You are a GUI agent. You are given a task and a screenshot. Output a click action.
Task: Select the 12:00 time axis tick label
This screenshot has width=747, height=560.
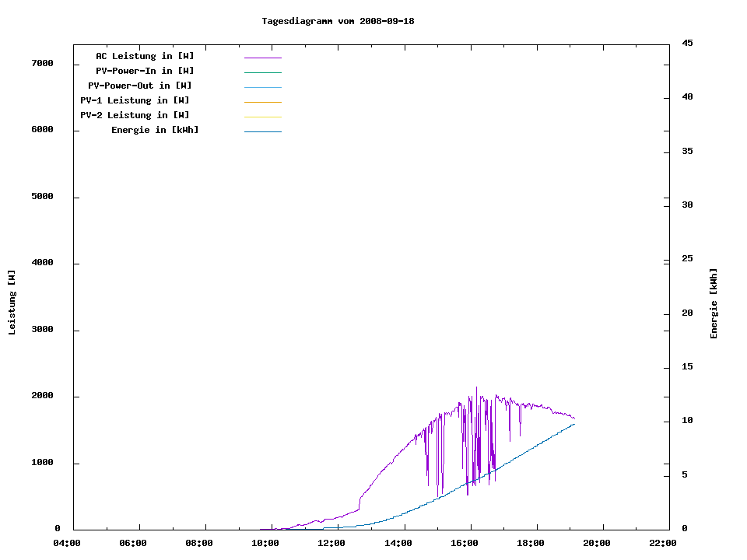(332, 543)
